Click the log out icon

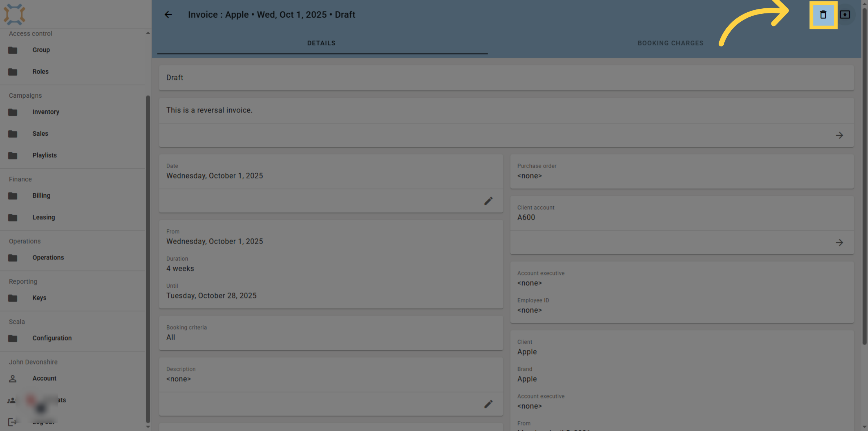tap(12, 422)
